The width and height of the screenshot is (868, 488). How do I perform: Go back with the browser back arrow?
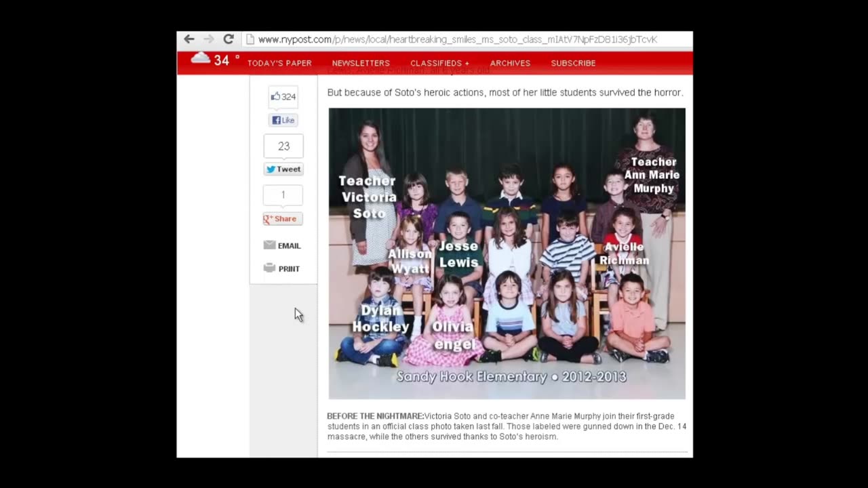pos(189,39)
